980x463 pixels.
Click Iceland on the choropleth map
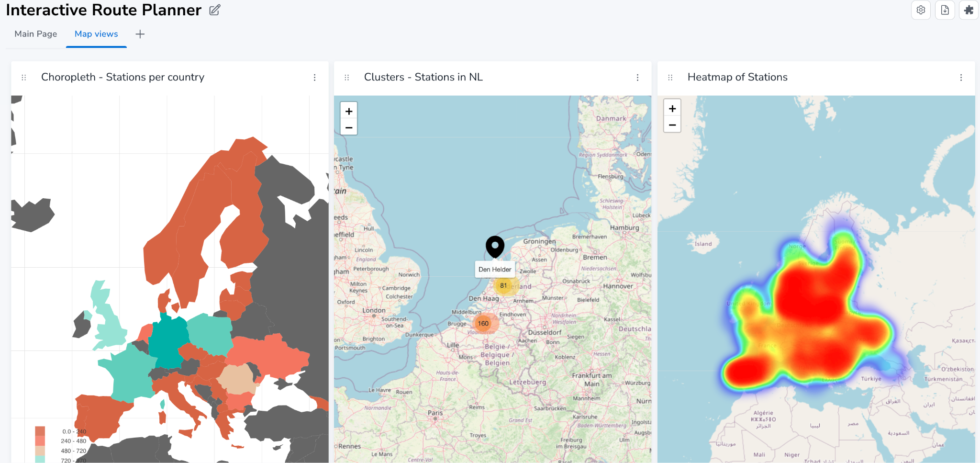coord(32,215)
